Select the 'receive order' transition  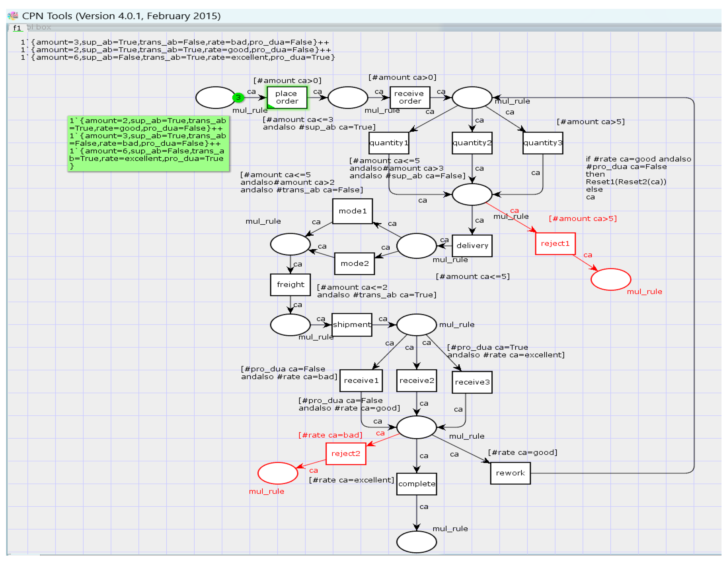pos(410,98)
